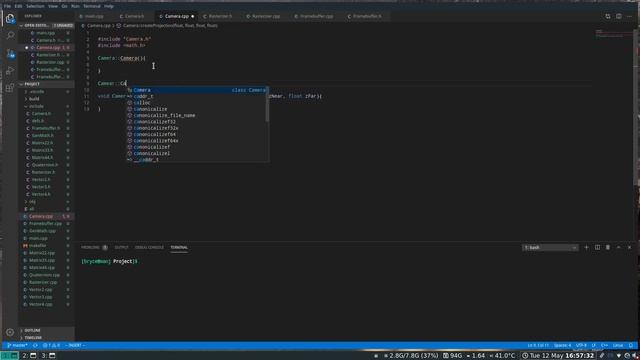Switch to workspace 3 in taskbar
The image size is (640, 360).
(x=49, y=356)
